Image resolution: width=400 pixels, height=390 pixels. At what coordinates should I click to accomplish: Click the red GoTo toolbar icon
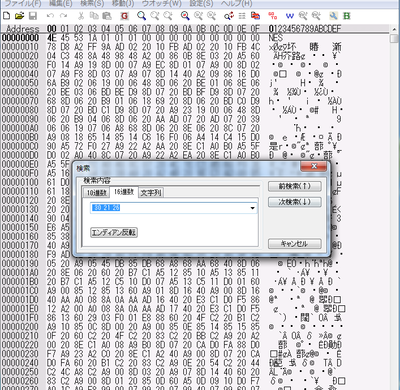pos(272,16)
